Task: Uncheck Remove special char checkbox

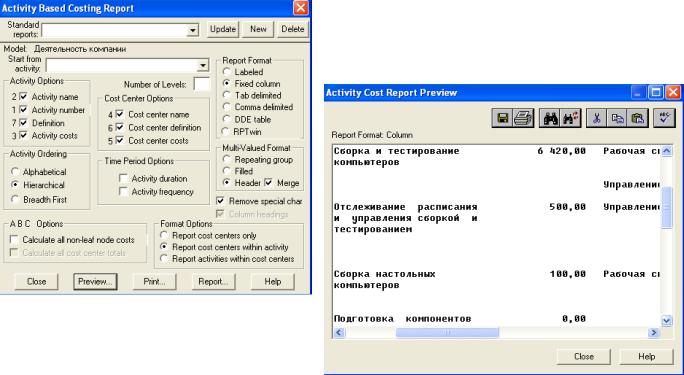Action: click(x=221, y=201)
